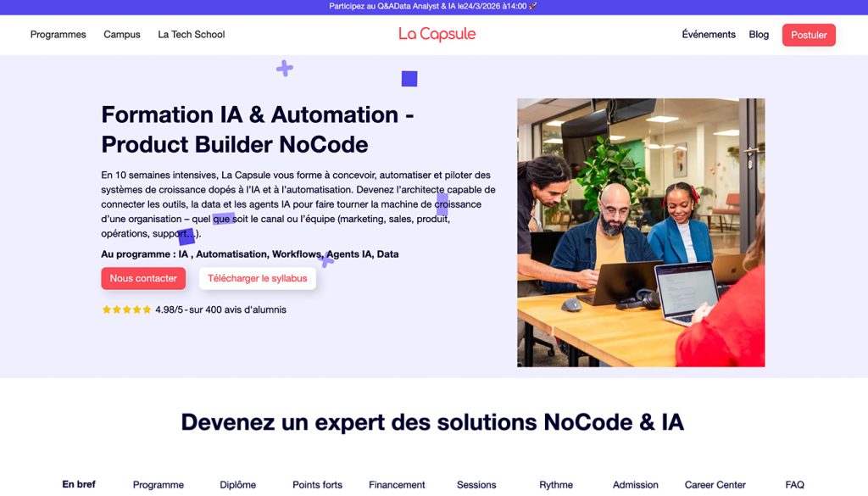The height and width of the screenshot is (496, 868).
Task: Click the La Capsule logo
Action: [x=437, y=34]
